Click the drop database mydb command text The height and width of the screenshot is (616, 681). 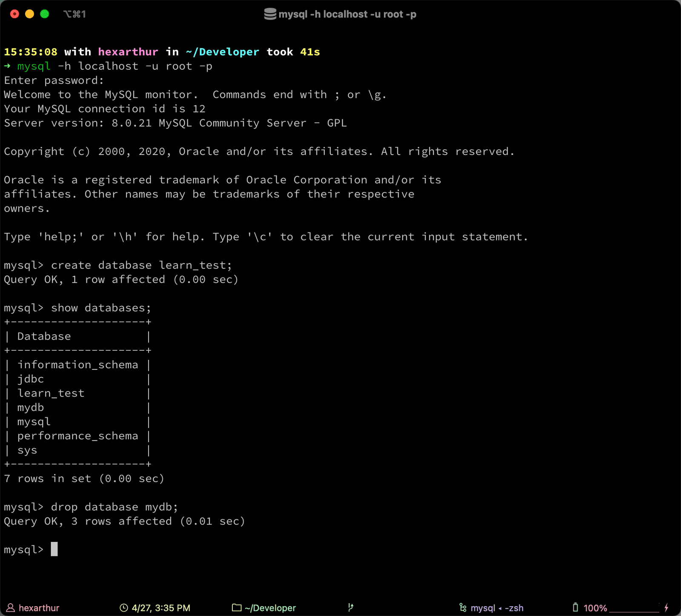pos(114,507)
